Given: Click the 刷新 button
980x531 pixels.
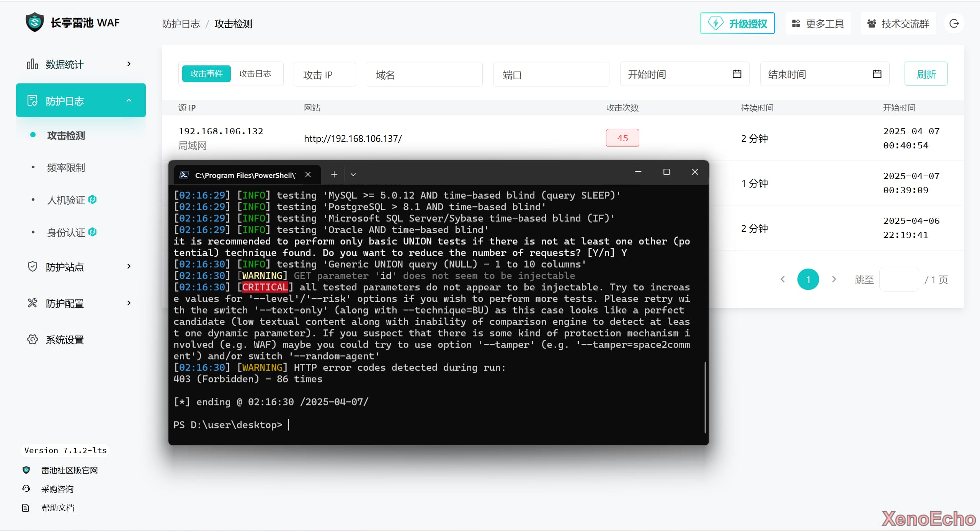Looking at the screenshot, I should pos(926,74).
